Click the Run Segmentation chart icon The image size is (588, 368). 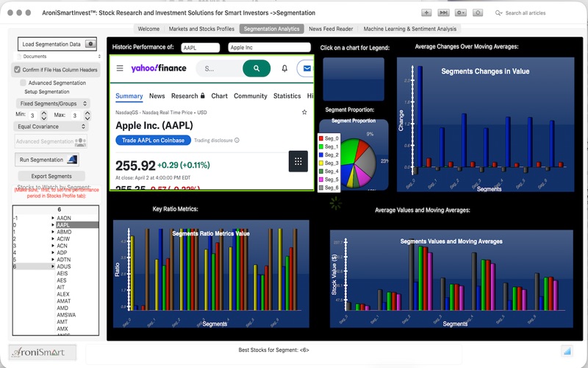click(72, 160)
